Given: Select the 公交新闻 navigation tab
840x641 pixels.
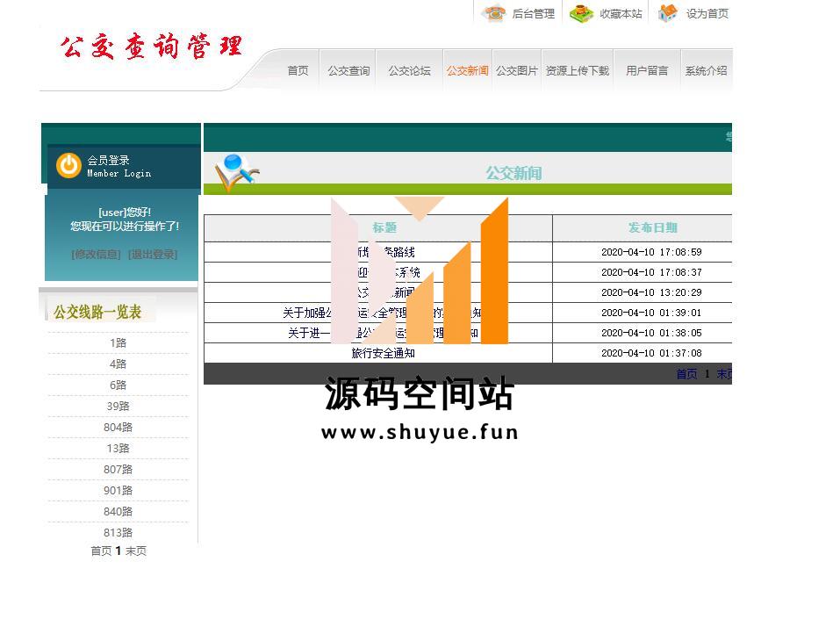Looking at the screenshot, I should (467, 71).
